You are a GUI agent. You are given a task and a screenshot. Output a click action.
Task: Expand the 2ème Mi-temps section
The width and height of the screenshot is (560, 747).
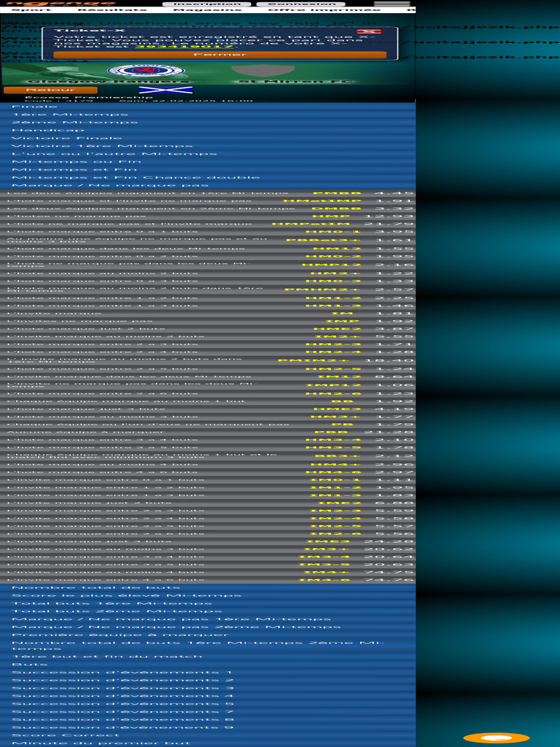(208, 123)
